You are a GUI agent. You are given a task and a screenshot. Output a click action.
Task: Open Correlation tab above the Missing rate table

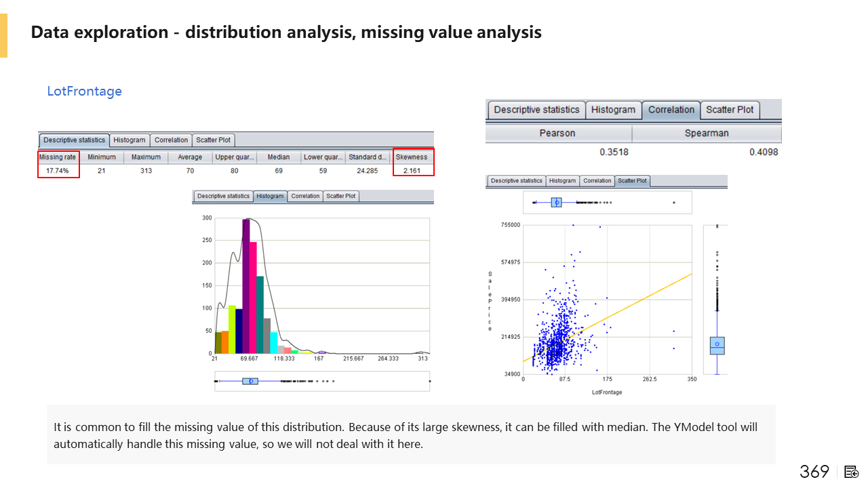tap(171, 140)
